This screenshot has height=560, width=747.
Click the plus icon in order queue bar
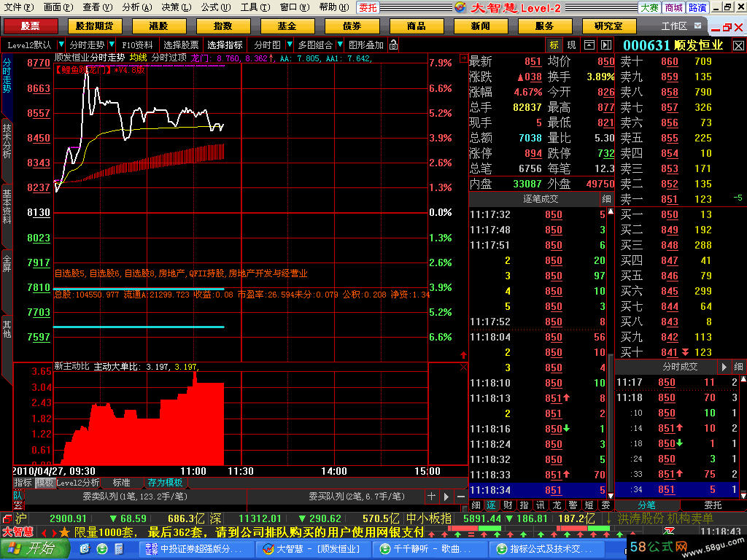point(431,496)
